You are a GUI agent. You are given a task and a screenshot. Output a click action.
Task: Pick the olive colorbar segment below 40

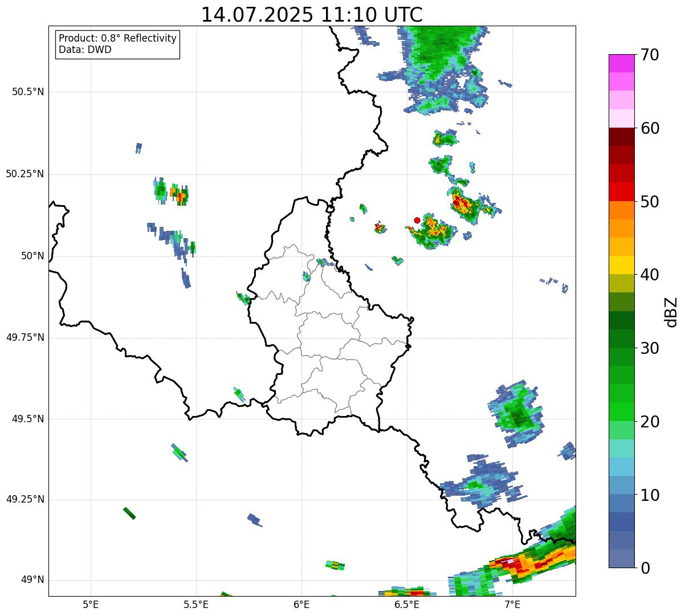pos(621,284)
